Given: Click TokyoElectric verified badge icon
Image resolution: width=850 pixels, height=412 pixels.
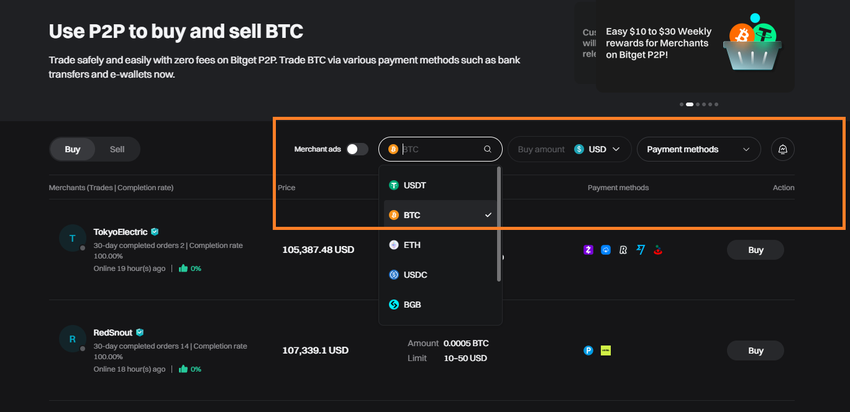Looking at the screenshot, I should (x=155, y=232).
